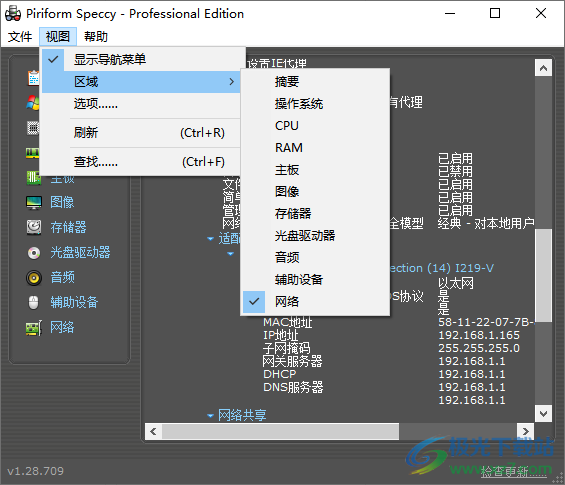Minimize the Speccy window
The image size is (565, 485).
pyautogui.click(x=450, y=14)
